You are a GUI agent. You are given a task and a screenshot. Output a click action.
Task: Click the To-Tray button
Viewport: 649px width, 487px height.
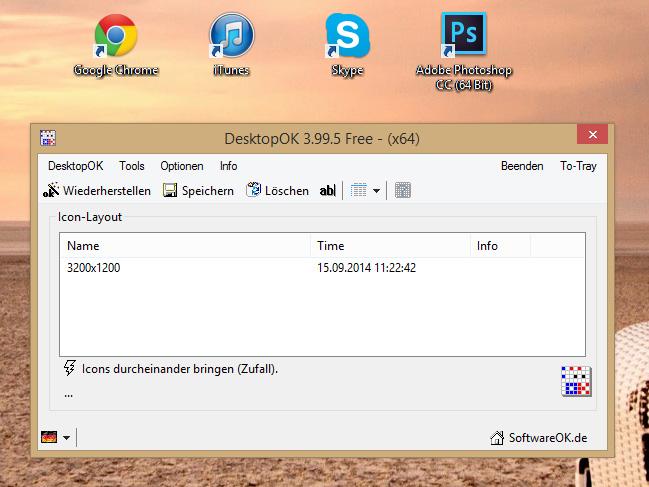(x=578, y=166)
